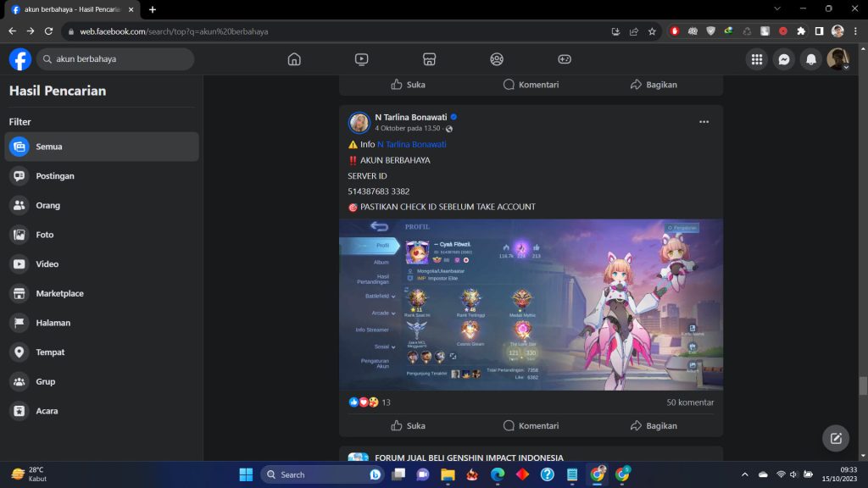This screenshot has height=488, width=868.
Task: Open the three-dot options menu of the N Tarlina Bonawati post
Action: pyautogui.click(x=704, y=122)
